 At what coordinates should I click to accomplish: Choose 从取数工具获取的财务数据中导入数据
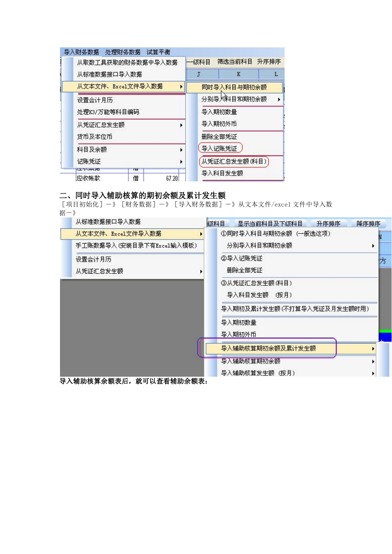click(123, 62)
